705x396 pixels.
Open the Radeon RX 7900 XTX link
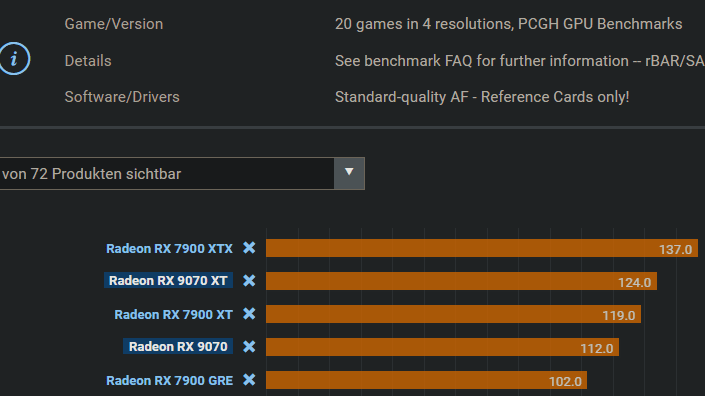(170, 249)
